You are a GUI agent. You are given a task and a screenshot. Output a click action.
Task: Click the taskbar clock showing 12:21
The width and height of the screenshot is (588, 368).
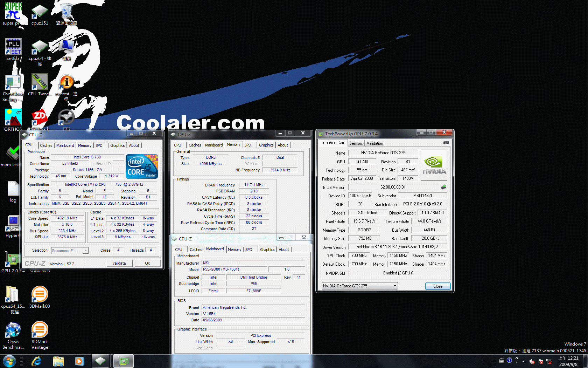click(568, 361)
